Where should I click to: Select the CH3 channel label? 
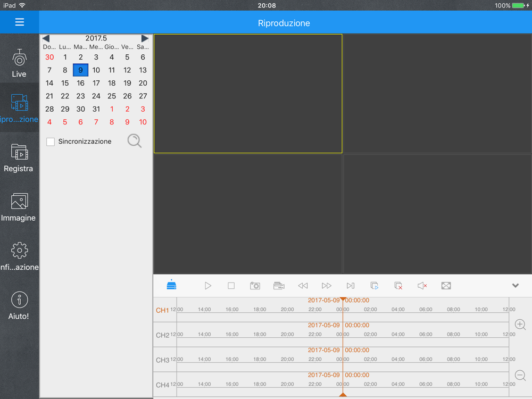click(x=162, y=360)
